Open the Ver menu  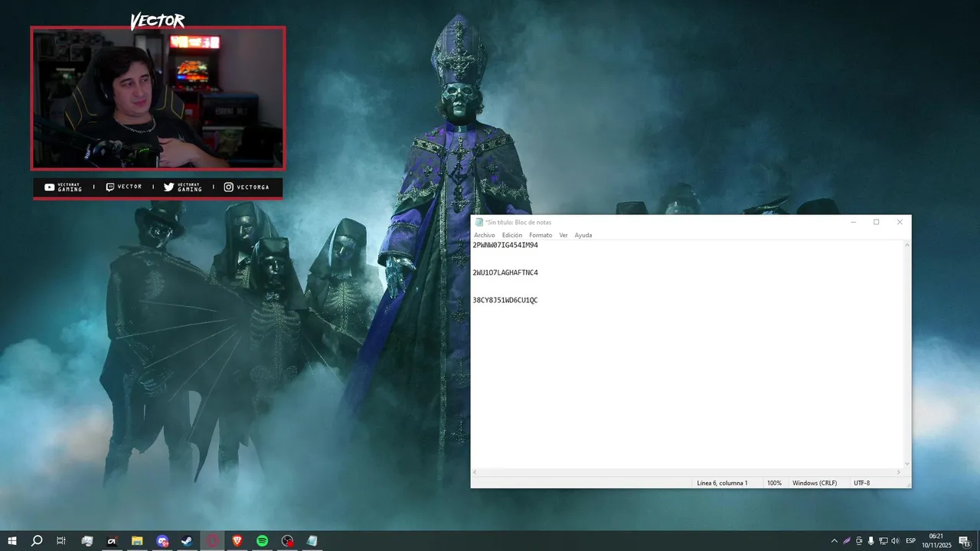click(563, 235)
